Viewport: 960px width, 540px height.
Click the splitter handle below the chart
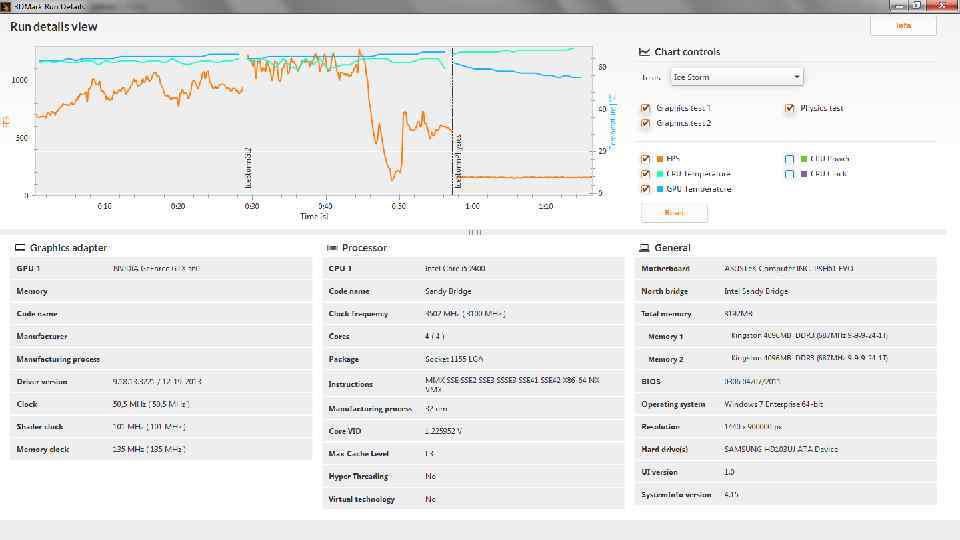click(x=475, y=232)
